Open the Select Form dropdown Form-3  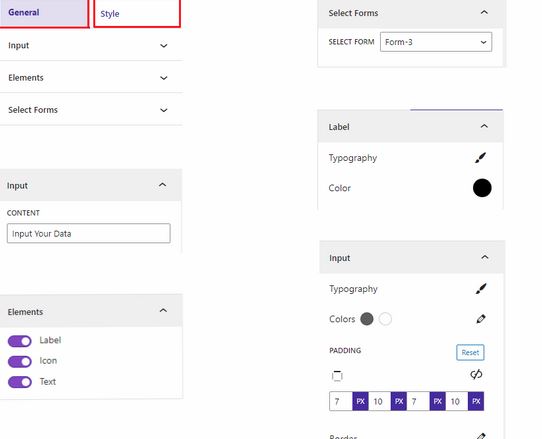pyautogui.click(x=436, y=42)
